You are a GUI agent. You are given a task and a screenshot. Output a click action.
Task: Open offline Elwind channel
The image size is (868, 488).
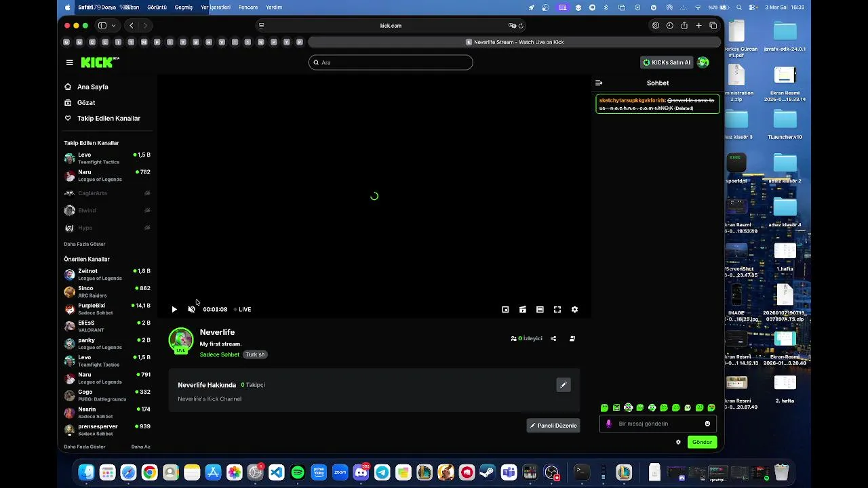coord(107,210)
